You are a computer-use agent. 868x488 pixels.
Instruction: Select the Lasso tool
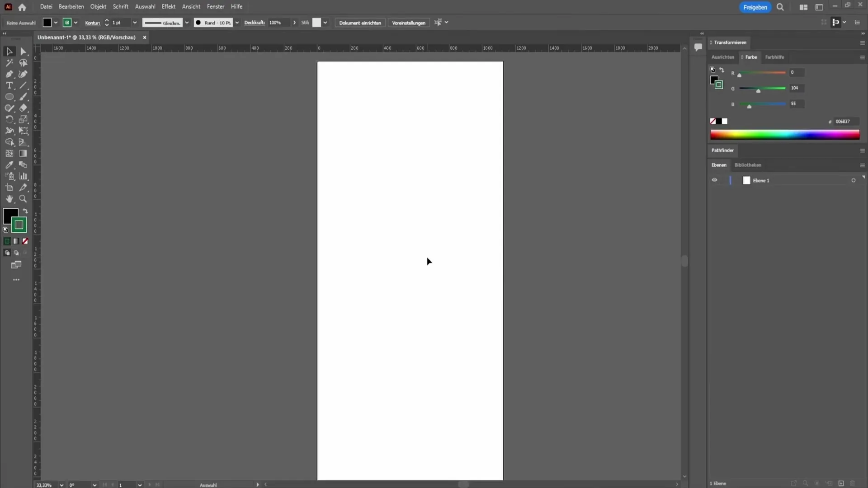24,63
